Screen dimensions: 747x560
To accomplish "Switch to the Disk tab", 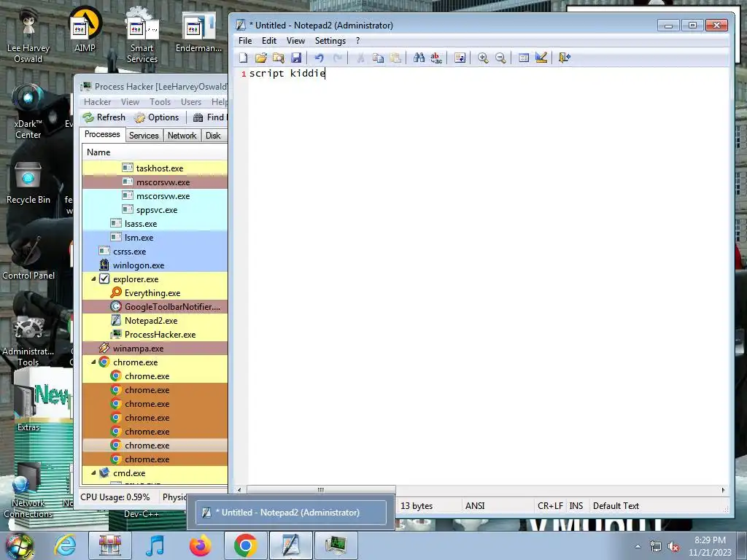I will (213, 136).
